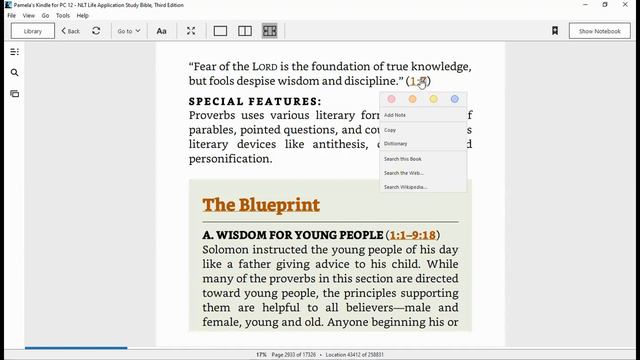Expand the Go to dropdown
640x360 pixels.
pos(129,31)
